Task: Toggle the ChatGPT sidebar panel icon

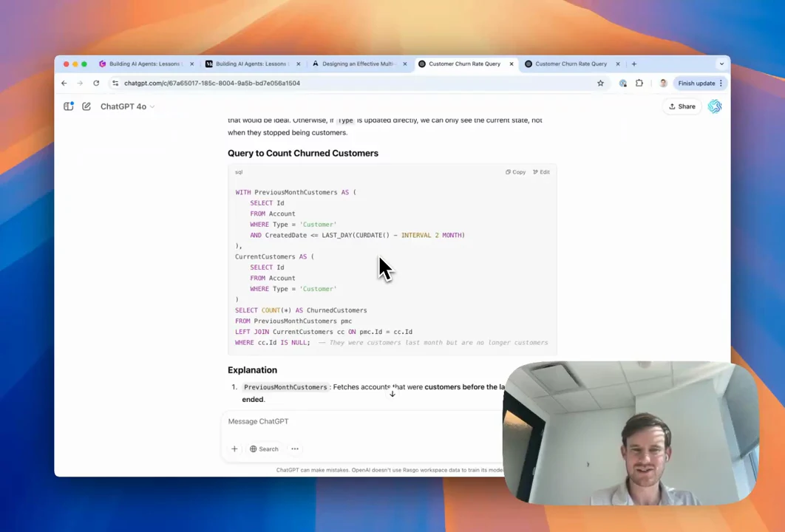Action: click(x=69, y=106)
